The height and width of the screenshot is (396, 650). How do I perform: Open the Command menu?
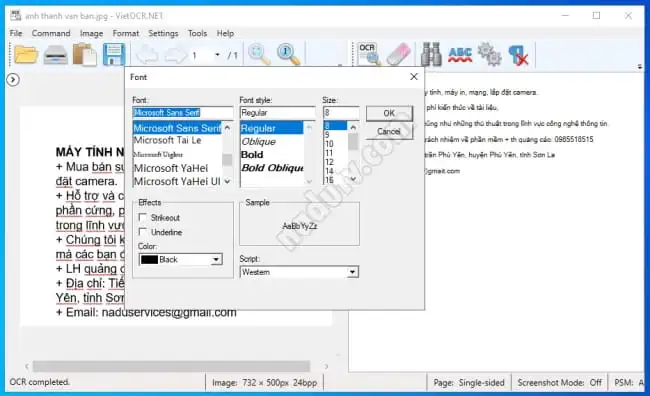coord(51,33)
